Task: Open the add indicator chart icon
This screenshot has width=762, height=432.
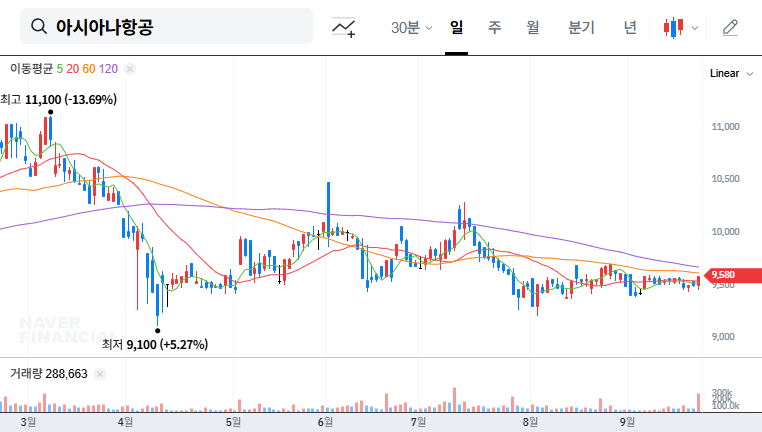Action: [x=344, y=27]
